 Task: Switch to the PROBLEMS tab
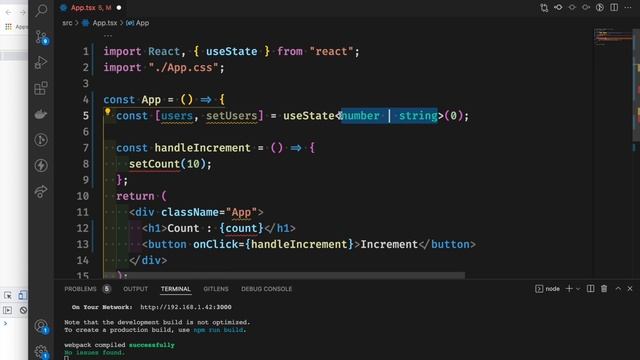pos(80,289)
